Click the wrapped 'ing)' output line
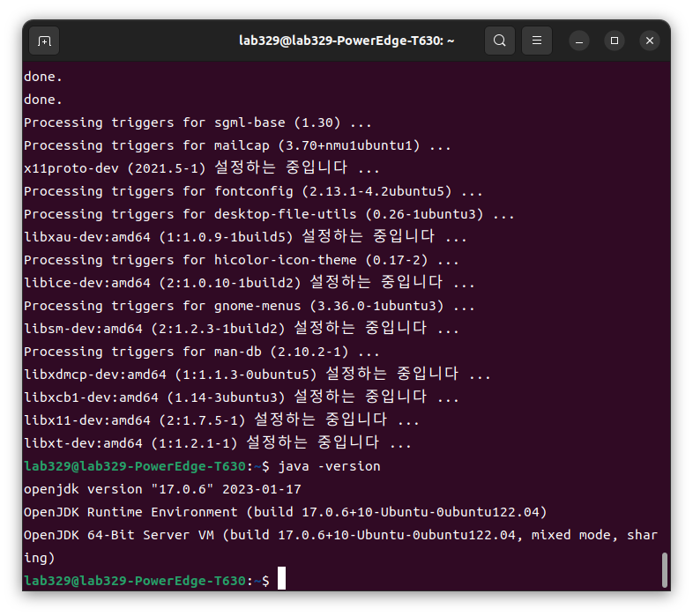The height and width of the screenshot is (616, 693). [x=40, y=558]
